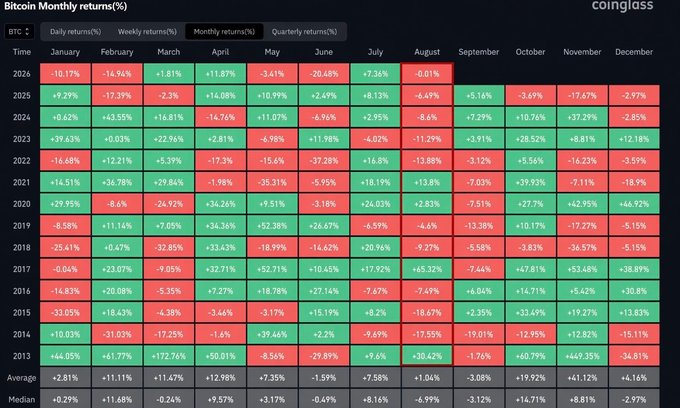This screenshot has height=408, width=680.
Task: Click 2015 January cell -33.05%
Action: [x=65, y=312]
